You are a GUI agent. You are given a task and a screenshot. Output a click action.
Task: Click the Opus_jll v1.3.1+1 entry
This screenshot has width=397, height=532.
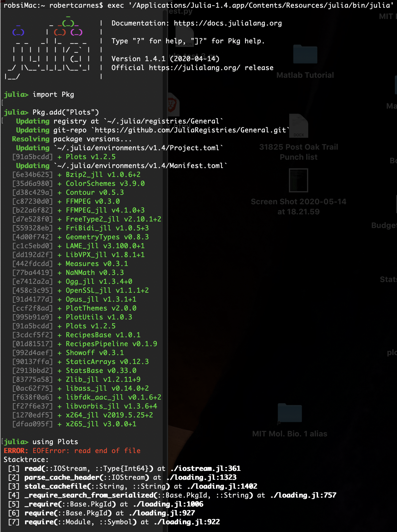[101, 299]
